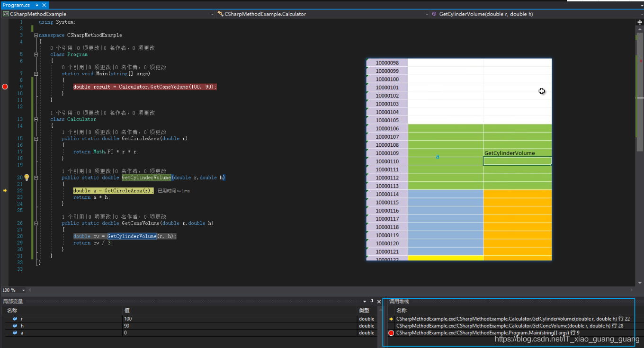Image resolution: width=644 pixels, height=348 pixels.
Task: Select the GetConeVolume call stack frame
Action: click(510, 326)
